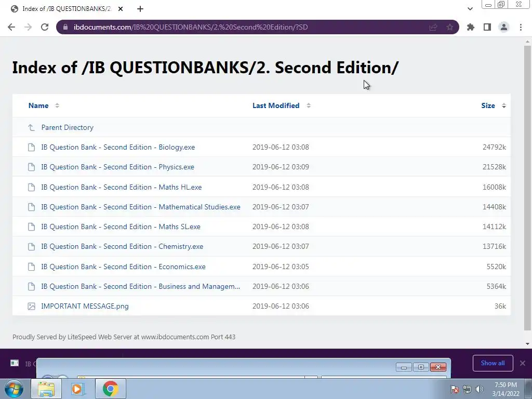The image size is (532, 399).
Task: Click Show desktop strip at taskbar end
Action: coord(528,389)
